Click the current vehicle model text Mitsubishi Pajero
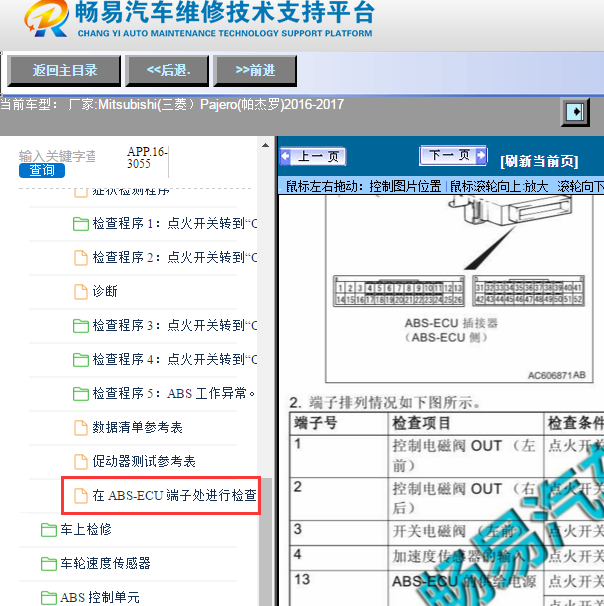 (x=172, y=104)
